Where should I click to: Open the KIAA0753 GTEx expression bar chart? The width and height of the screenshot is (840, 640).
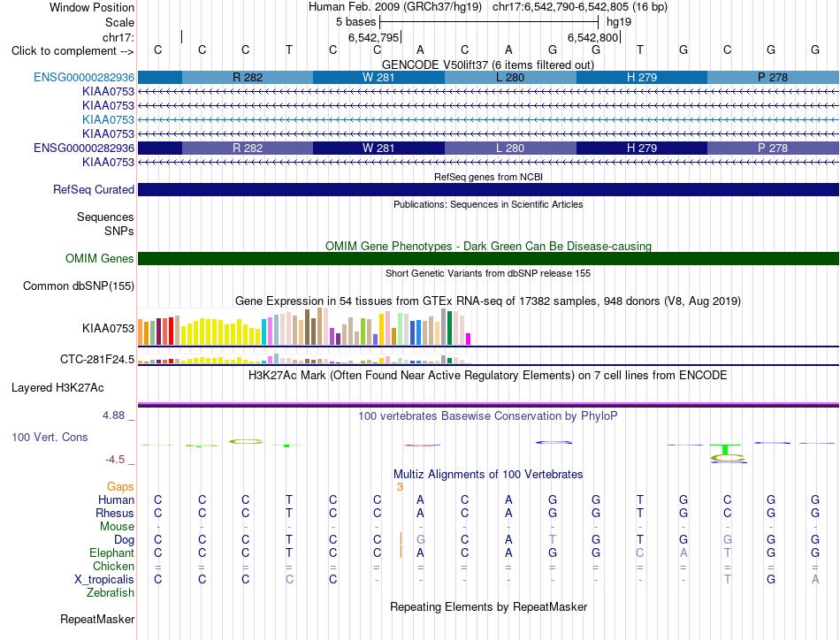point(304,327)
